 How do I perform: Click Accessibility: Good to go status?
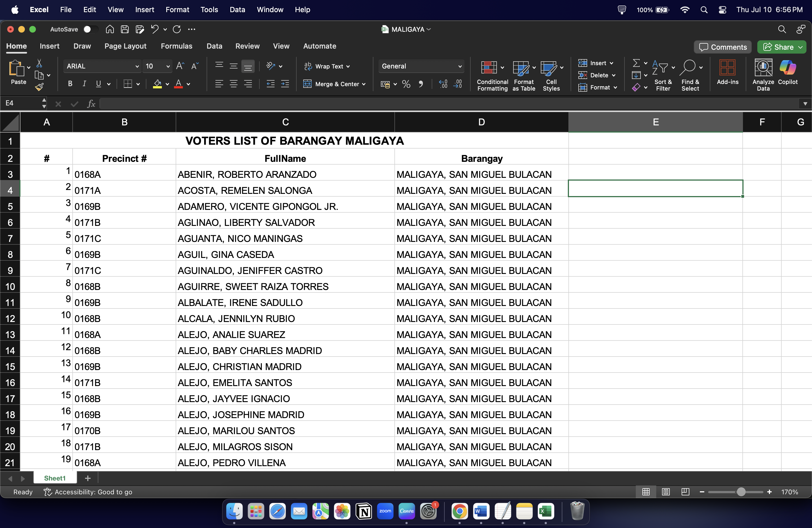coord(88,492)
